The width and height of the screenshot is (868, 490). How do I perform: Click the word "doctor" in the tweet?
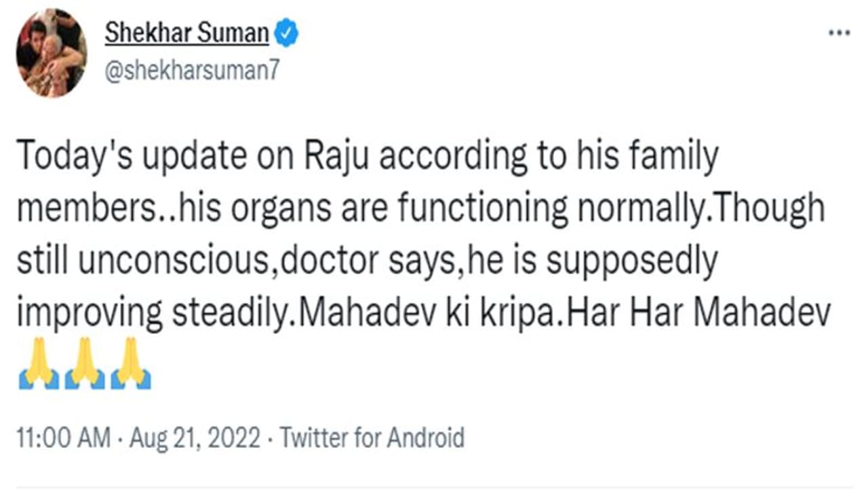(323, 260)
